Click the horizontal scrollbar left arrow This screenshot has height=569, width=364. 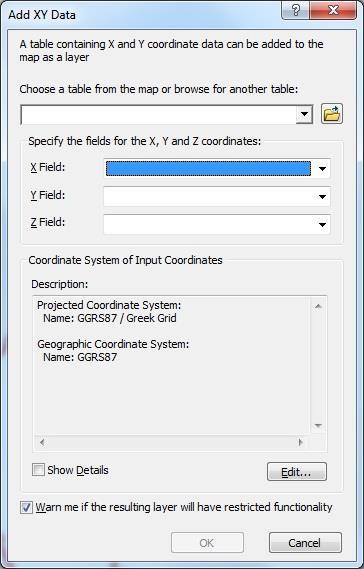click(x=42, y=442)
